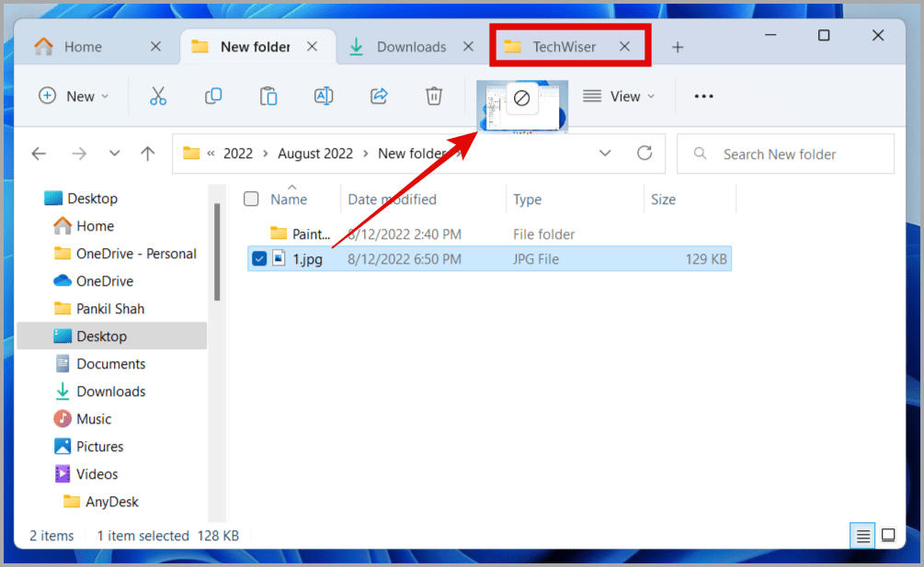This screenshot has height=567, width=924.
Task: Expand recent locations chevron
Action: pyautogui.click(x=114, y=153)
